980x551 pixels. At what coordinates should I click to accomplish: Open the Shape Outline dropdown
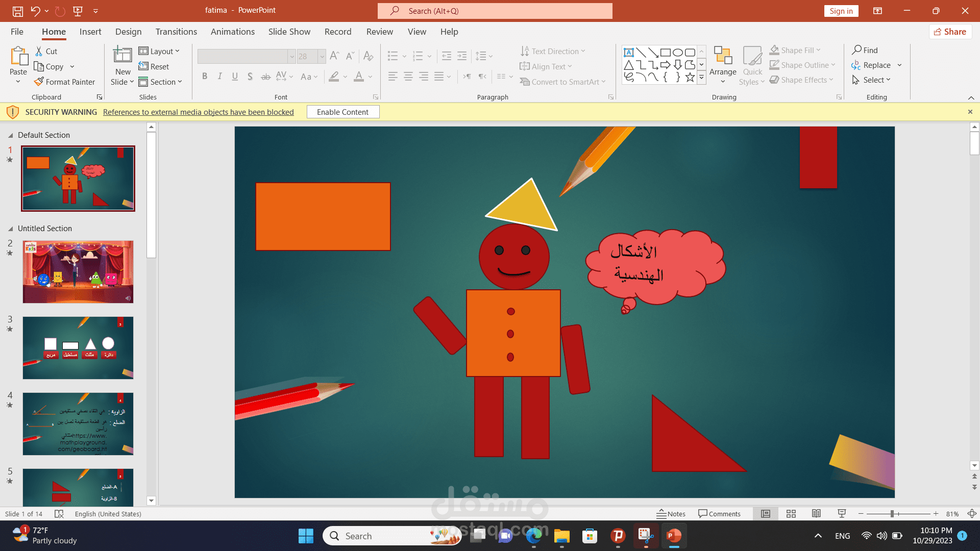(802, 65)
